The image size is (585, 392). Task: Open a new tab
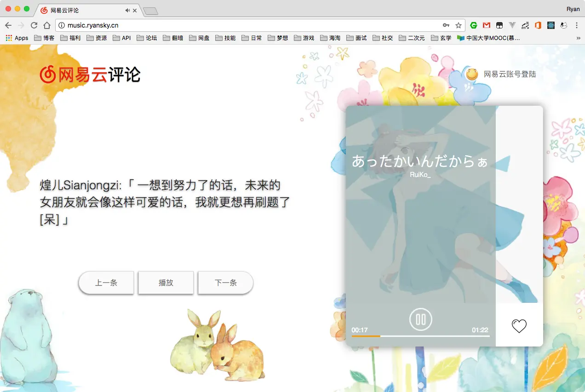150,11
